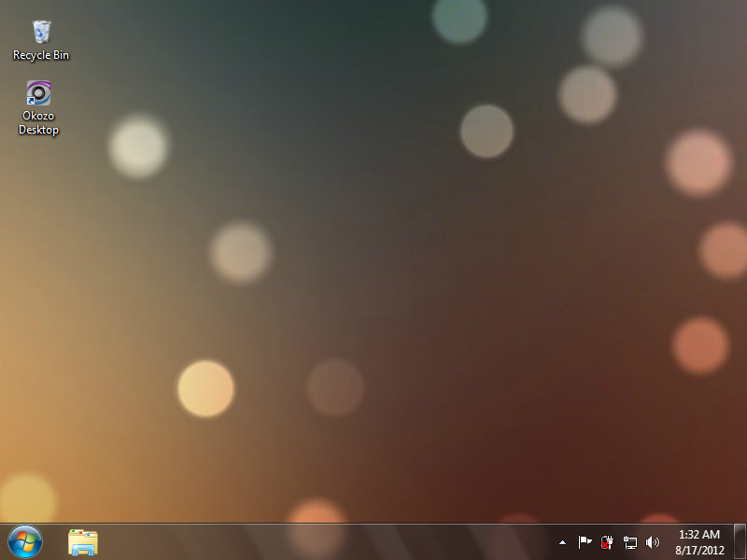
Task: Click the clock showing 1:32 AM
Action: pos(698,534)
